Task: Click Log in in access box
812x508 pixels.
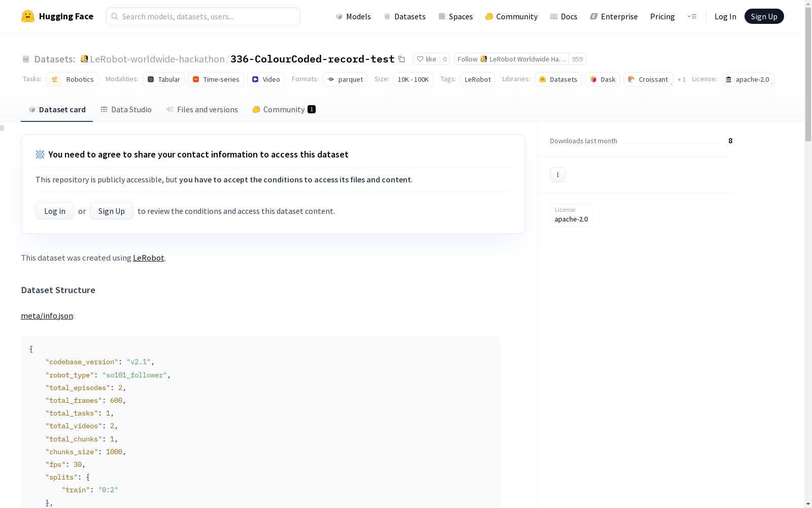Action: [x=55, y=211]
